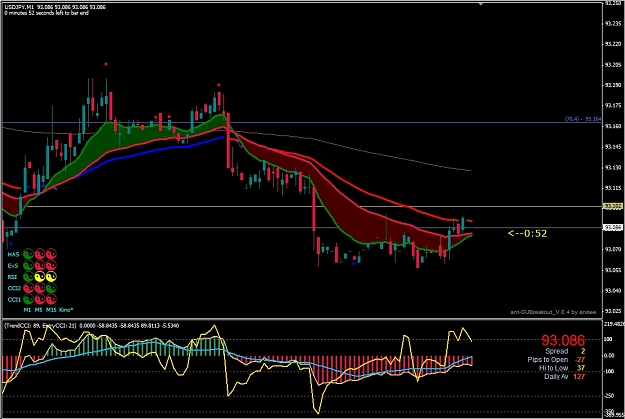Viewport: 625px width, 419px height.
Task: Click the green CCI2 signal icon for M15
Action: coord(51,288)
